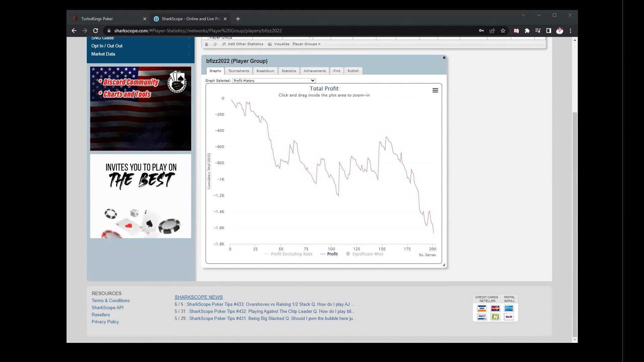Open the chart hamburger context menu

click(435, 90)
